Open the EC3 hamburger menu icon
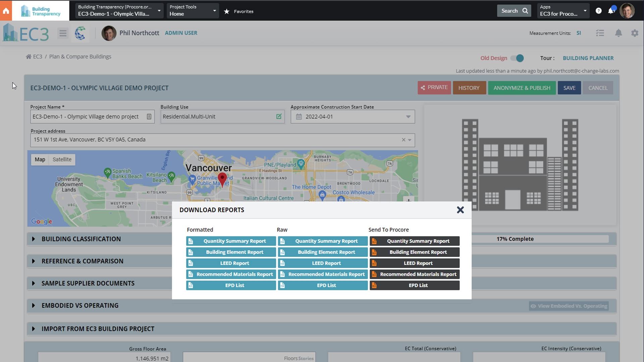The height and width of the screenshot is (362, 644). 63,33
